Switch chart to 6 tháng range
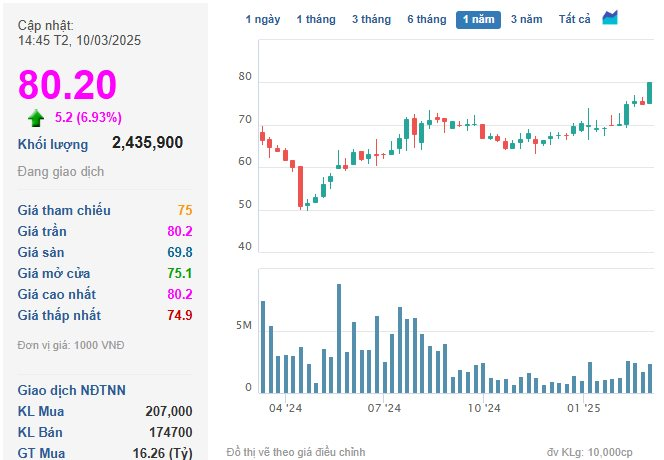 point(427,19)
